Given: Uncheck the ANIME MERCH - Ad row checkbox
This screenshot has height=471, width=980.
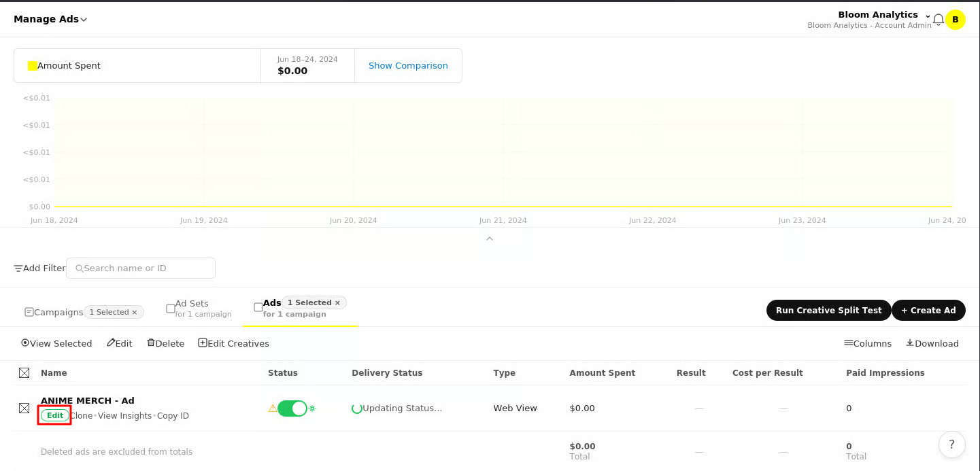Looking at the screenshot, I should pyautogui.click(x=24, y=408).
